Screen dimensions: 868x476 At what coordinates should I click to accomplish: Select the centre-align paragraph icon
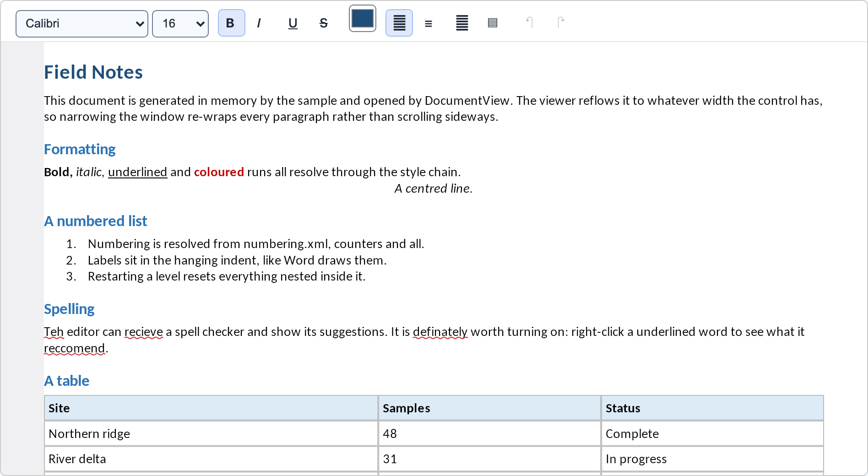pyautogui.click(x=429, y=23)
